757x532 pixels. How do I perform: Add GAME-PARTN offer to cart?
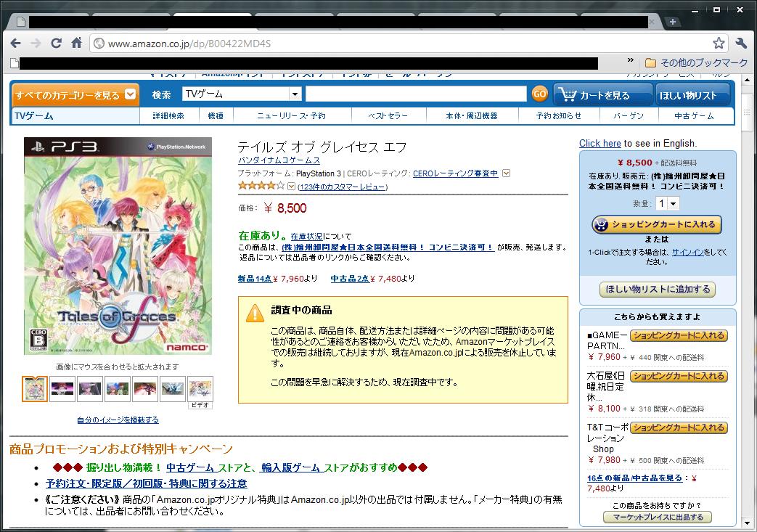coord(679,335)
